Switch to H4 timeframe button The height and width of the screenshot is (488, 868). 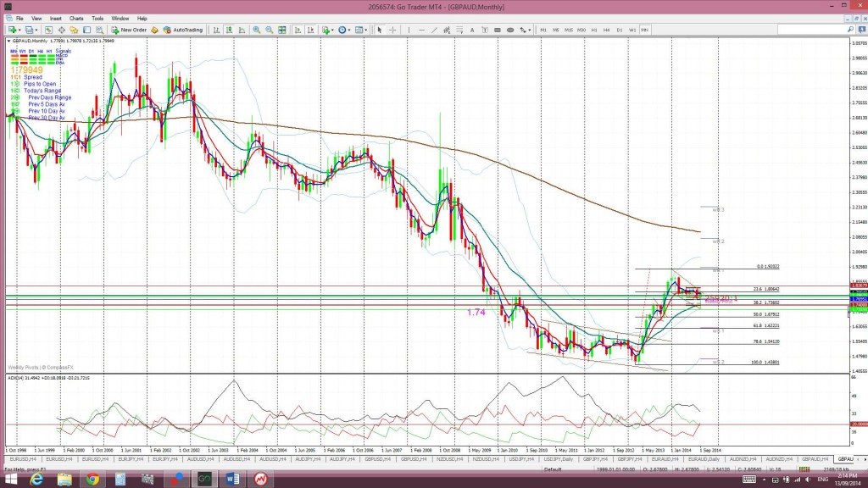pyautogui.click(x=607, y=30)
